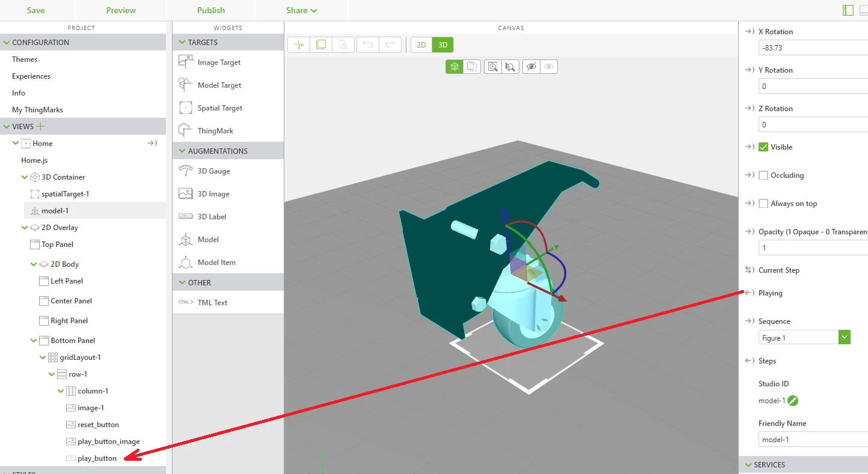Screen dimensions: 868x474
Task: Click the binding arrow icon beside Home
Action: click(x=152, y=143)
